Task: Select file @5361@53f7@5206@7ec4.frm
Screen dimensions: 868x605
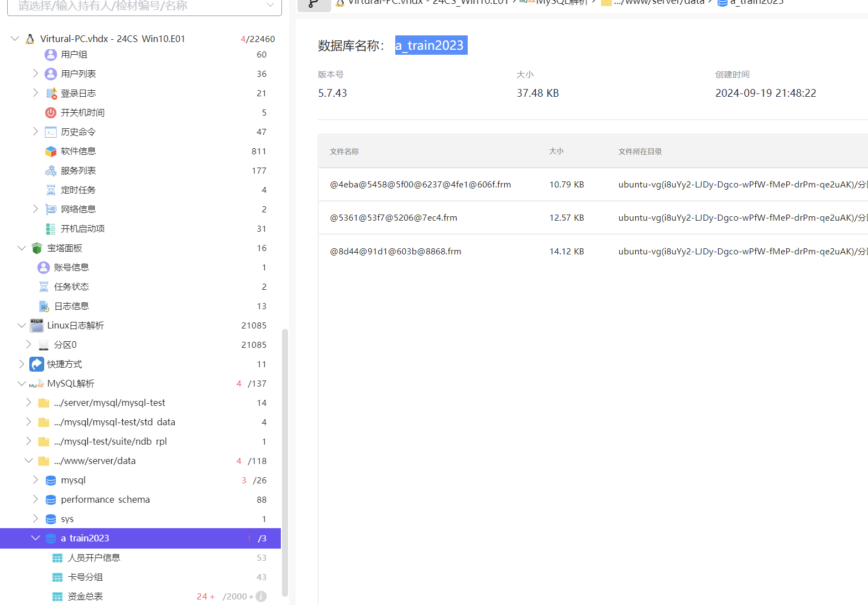Action: coord(394,218)
